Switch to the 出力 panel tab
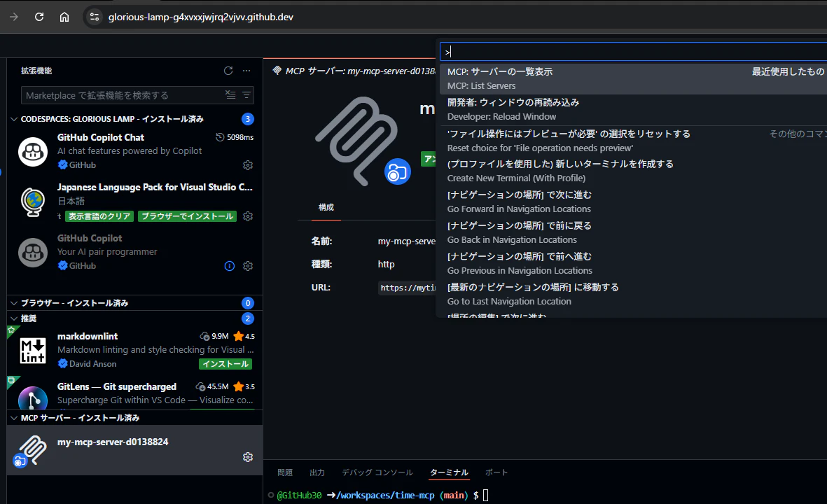The width and height of the screenshot is (827, 504). (317, 472)
